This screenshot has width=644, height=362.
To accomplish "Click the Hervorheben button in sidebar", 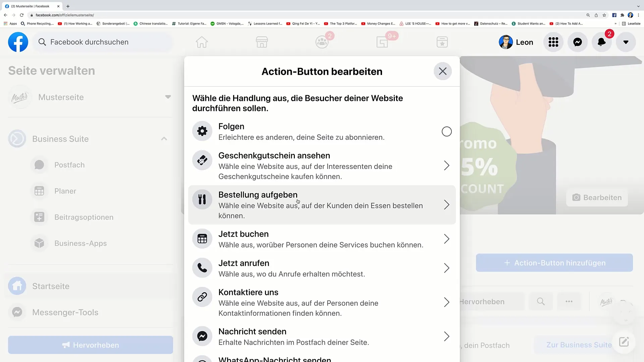I will click(91, 345).
